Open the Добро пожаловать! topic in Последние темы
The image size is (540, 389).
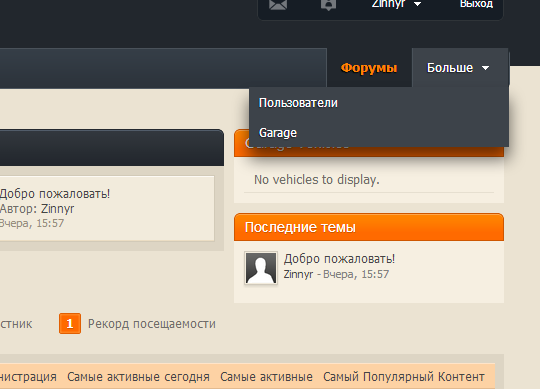(x=339, y=259)
